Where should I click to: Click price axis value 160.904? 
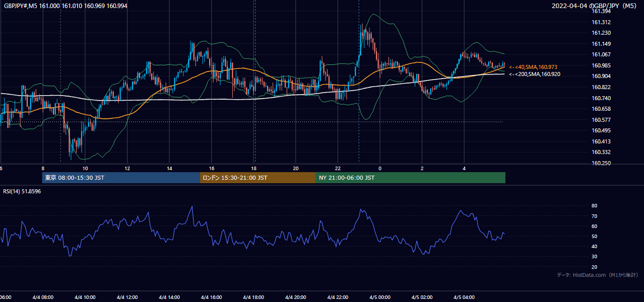(601, 76)
